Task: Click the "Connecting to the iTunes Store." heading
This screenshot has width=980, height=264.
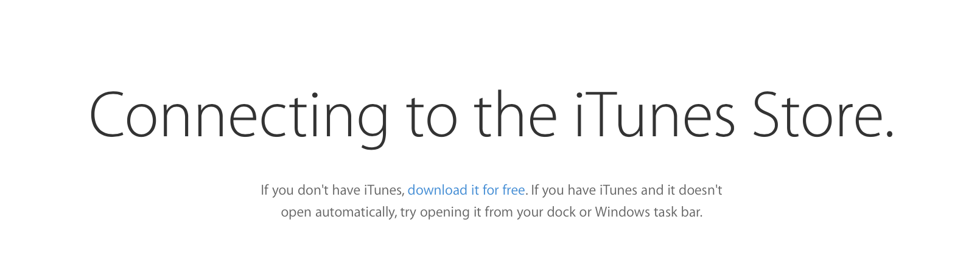Action: point(492,117)
